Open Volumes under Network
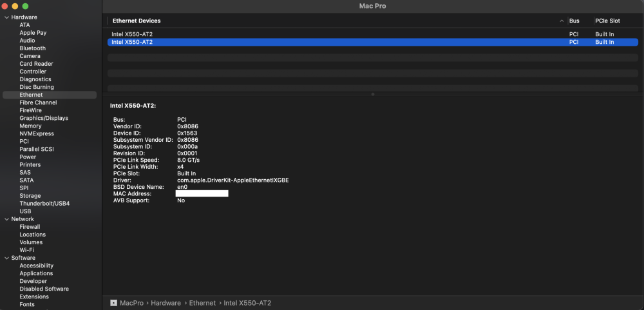This screenshot has height=310, width=644. click(x=31, y=242)
